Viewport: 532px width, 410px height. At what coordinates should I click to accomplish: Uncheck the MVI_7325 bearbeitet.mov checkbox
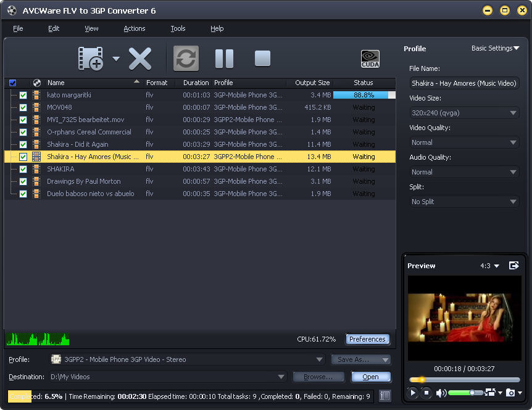click(x=23, y=120)
